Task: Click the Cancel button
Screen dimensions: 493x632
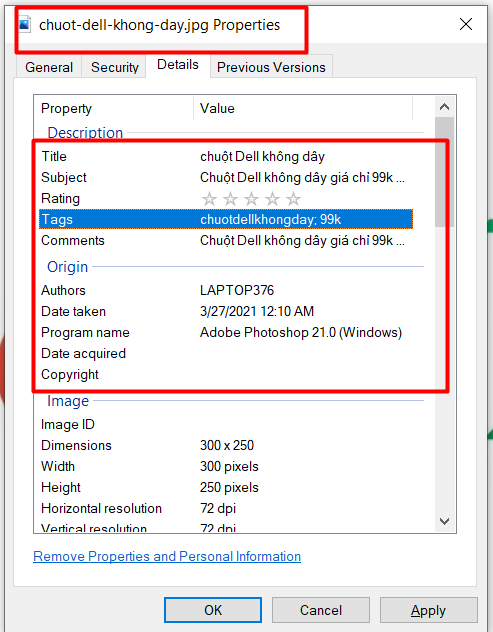Action: click(320, 610)
